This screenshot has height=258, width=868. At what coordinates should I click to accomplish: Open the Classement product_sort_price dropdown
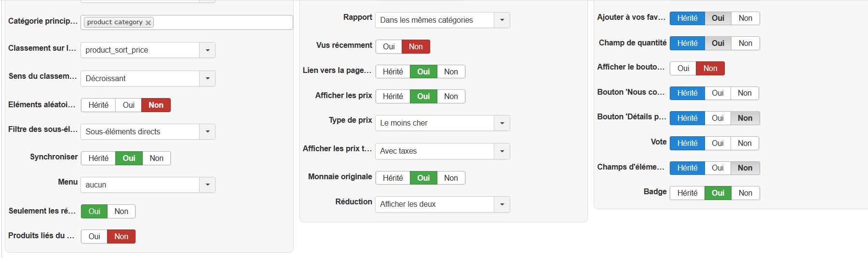pos(207,50)
